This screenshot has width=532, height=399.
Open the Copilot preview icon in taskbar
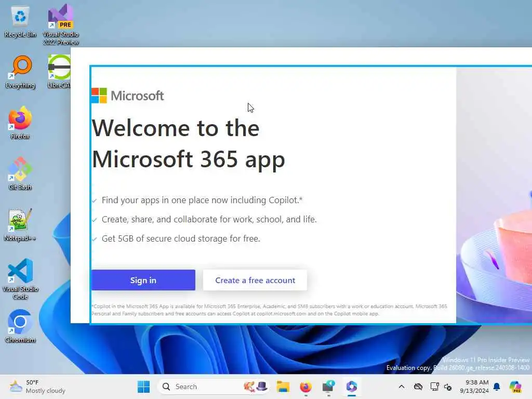(515, 387)
